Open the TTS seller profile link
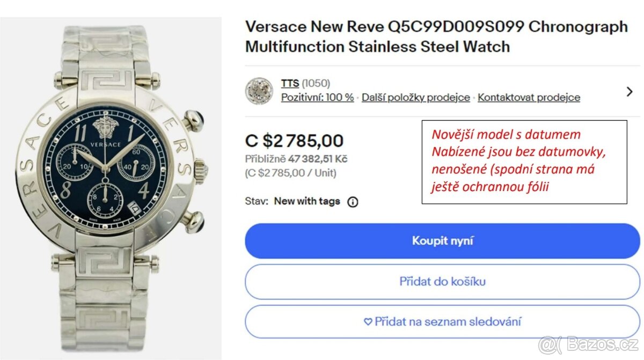This screenshot has height=360, width=644. [x=290, y=83]
